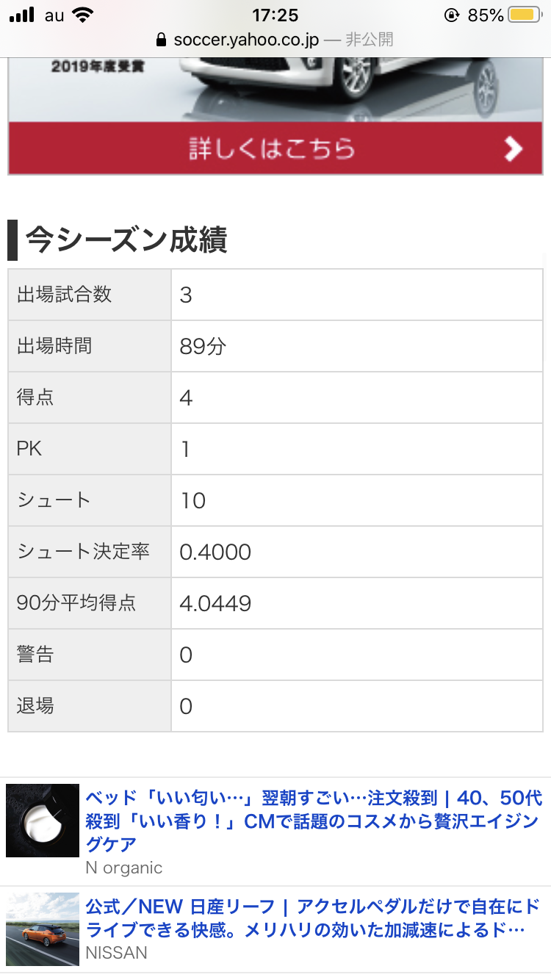Tap the white arrow on red banner

point(513,149)
